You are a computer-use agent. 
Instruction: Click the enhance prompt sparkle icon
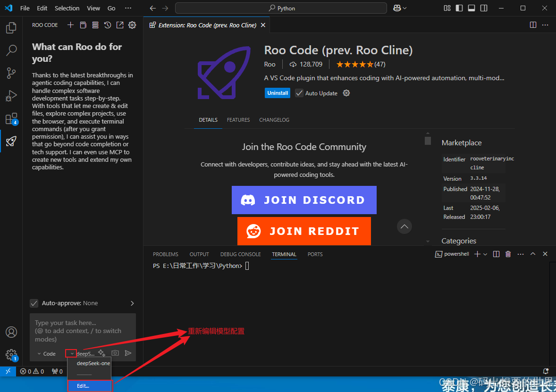coord(102,353)
